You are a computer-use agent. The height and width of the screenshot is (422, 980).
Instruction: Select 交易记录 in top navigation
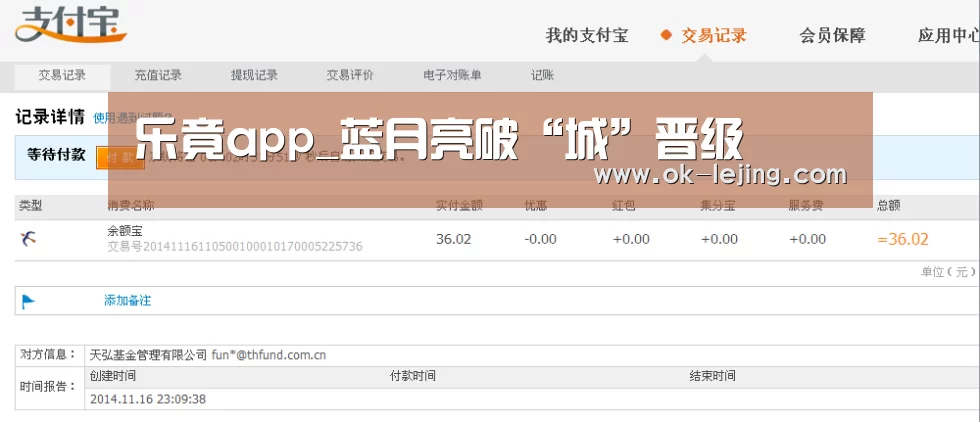tap(714, 35)
